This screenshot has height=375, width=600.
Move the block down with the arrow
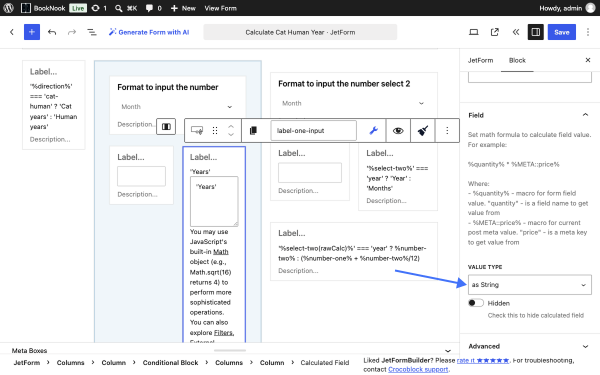(231, 135)
